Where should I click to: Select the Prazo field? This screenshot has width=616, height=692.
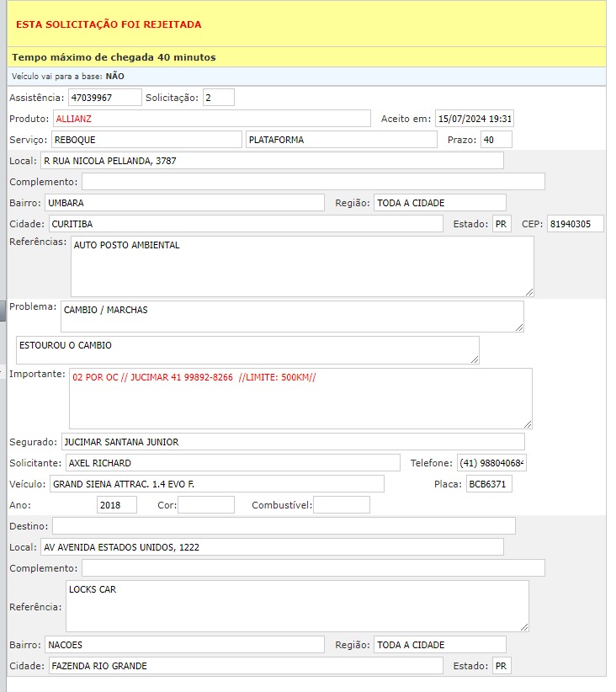click(x=496, y=140)
